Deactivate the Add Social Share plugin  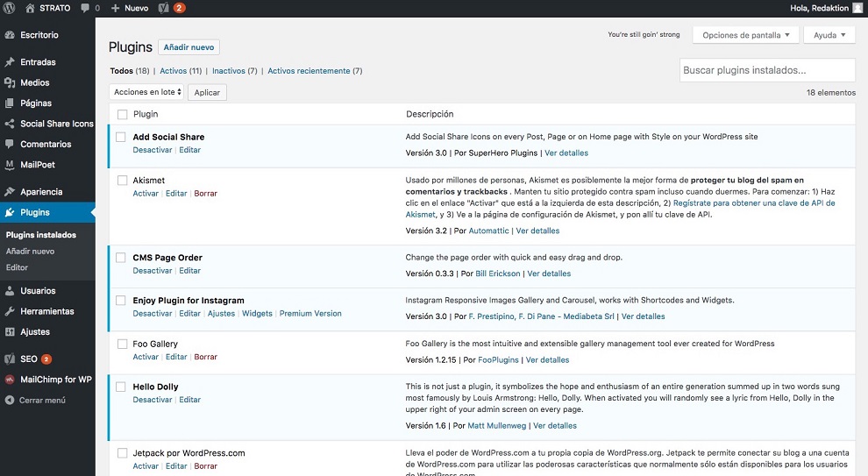point(153,150)
